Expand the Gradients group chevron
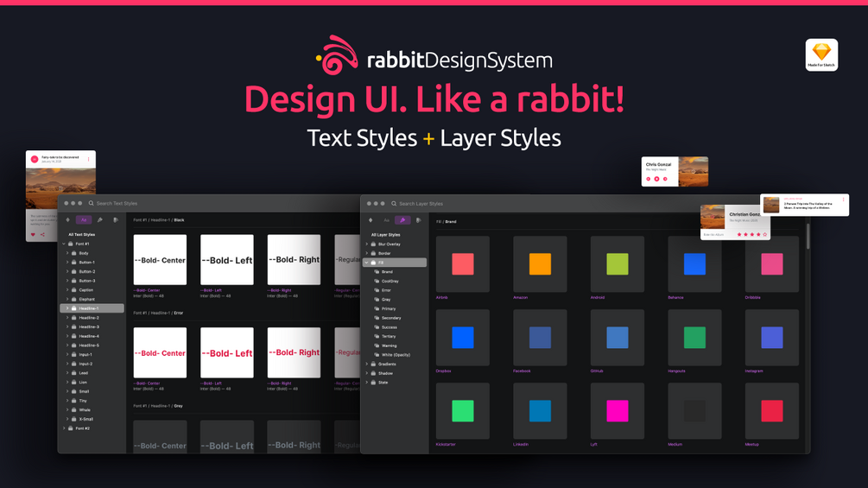Image resolution: width=868 pixels, height=488 pixels. click(x=366, y=364)
